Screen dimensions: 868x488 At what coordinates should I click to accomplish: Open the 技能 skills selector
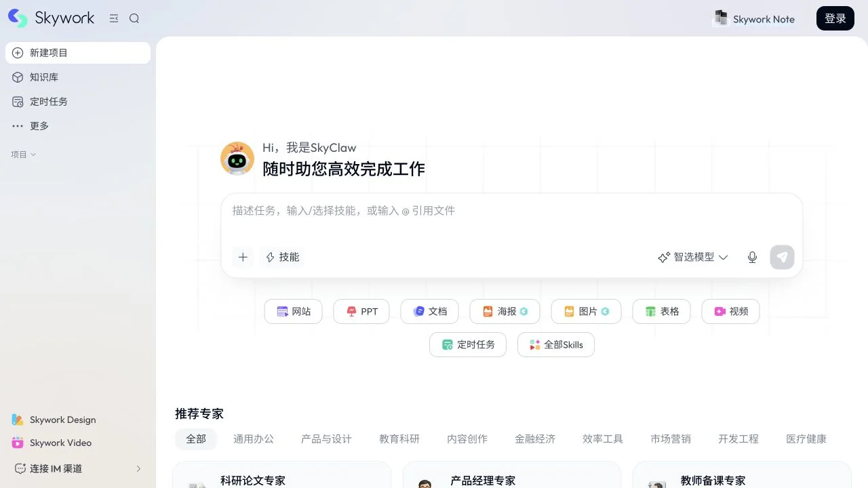pyautogui.click(x=282, y=257)
